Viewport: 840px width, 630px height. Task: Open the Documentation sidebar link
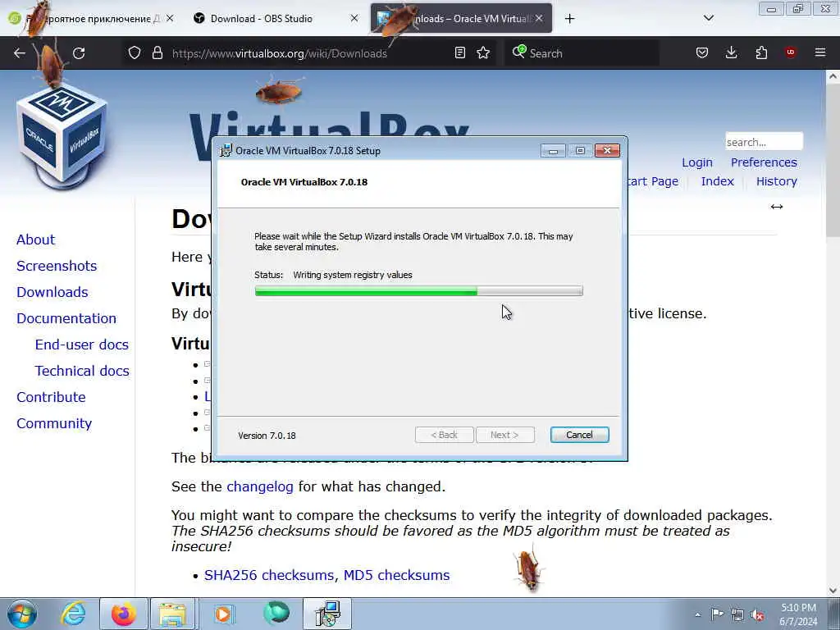pyautogui.click(x=66, y=318)
